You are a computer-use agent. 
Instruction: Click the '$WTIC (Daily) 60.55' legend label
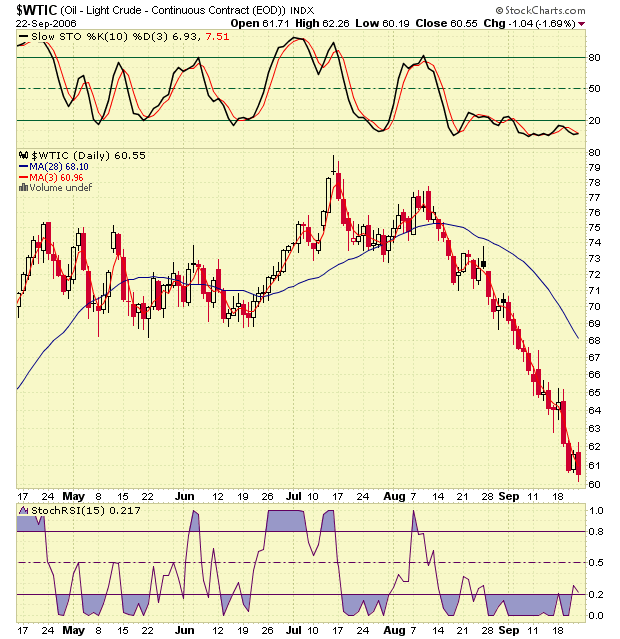point(88,155)
